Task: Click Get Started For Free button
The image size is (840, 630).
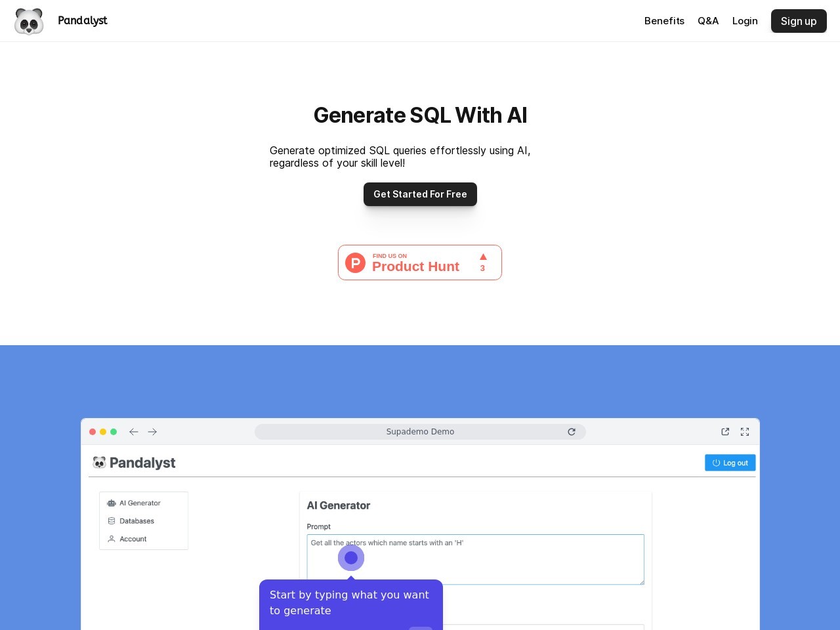Action: 420,194
